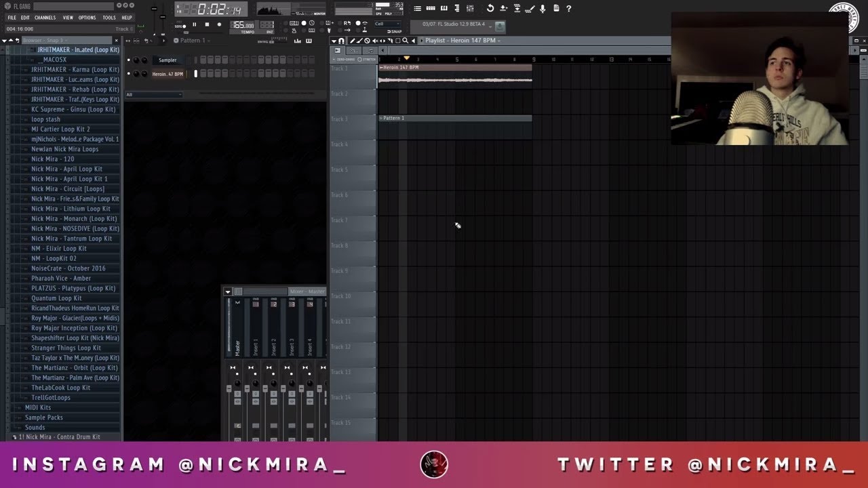Select the mute tool in playlist toolbar
Viewport: 868px width, 488px height.
pyautogui.click(x=375, y=41)
